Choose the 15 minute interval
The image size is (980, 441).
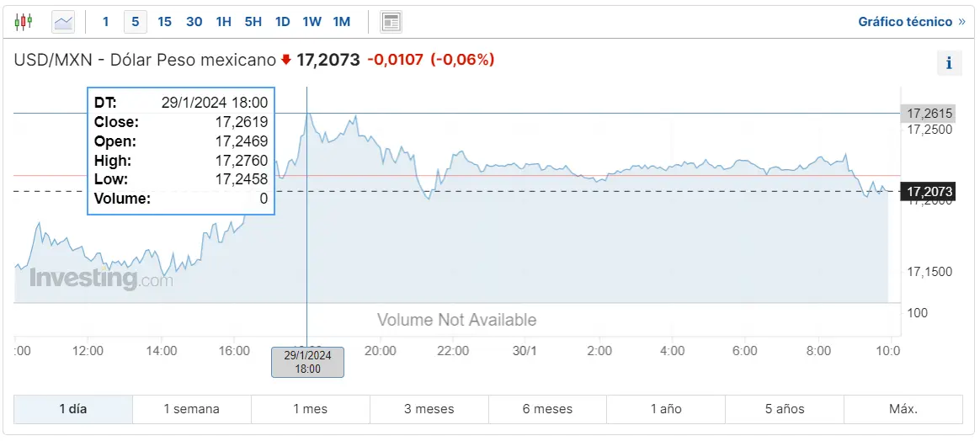[x=164, y=22]
